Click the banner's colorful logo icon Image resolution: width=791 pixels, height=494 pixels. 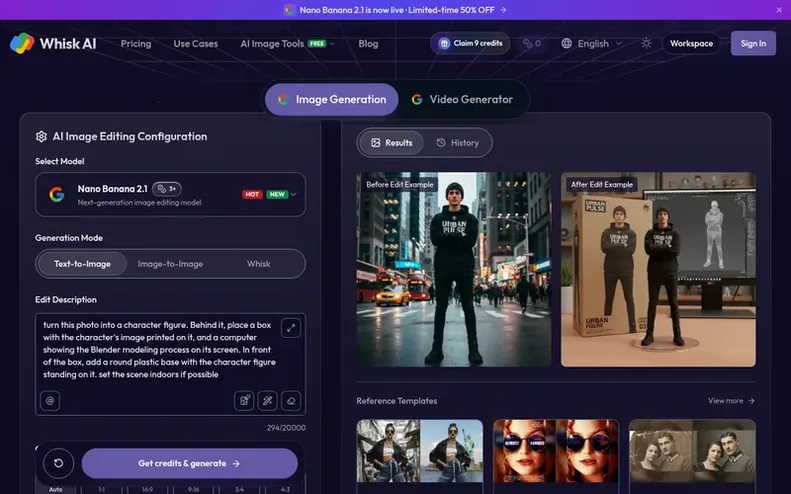click(290, 10)
